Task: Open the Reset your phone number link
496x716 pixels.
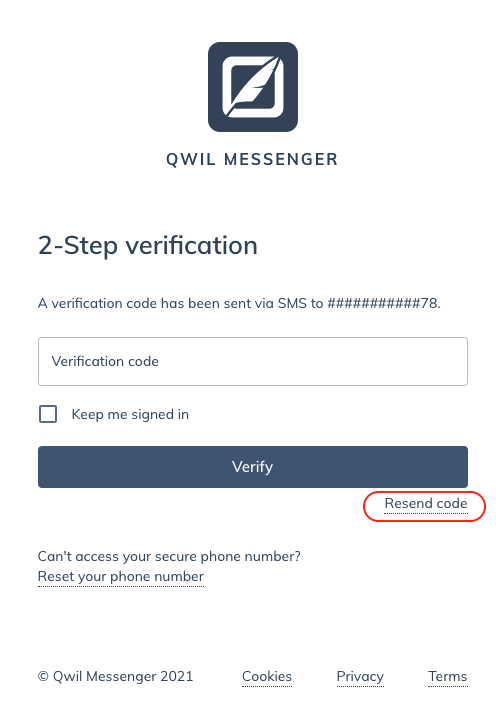Action: pyautogui.click(x=121, y=577)
